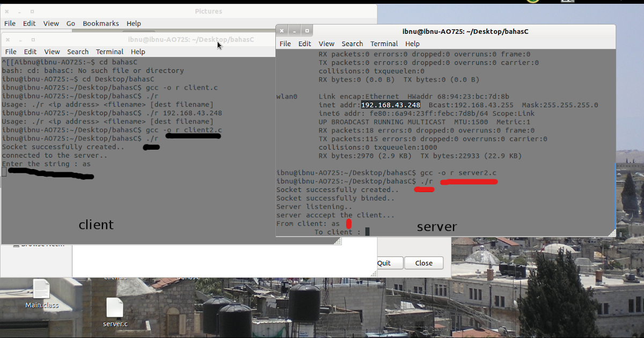Open the Go menu in the Pictures window
Viewport: 644px width, 338px height.
click(x=71, y=23)
